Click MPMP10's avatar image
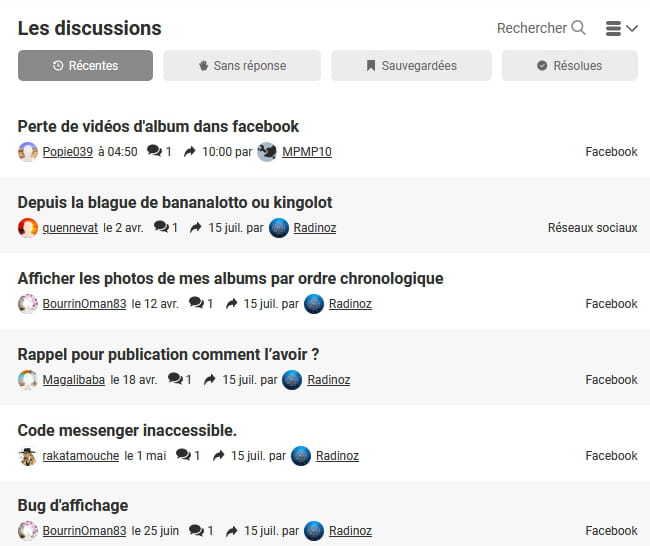 [x=267, y=152]
